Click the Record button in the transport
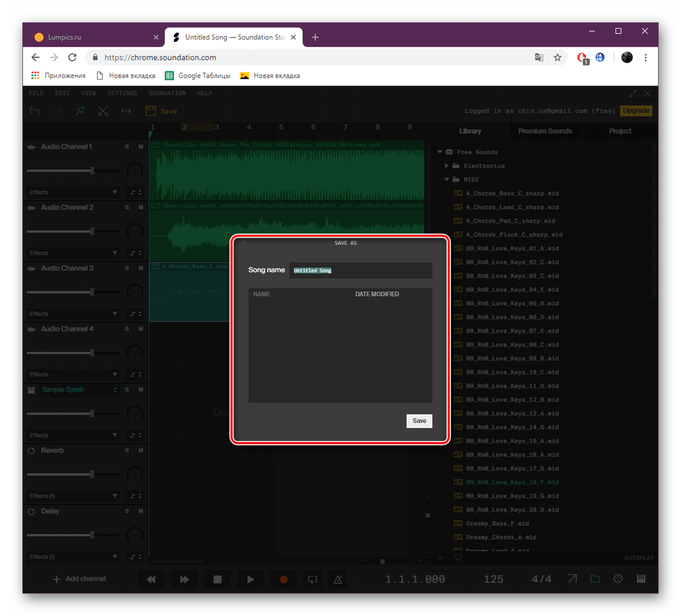The width and height of the screenshot is (681, 616). click(283, 579)
